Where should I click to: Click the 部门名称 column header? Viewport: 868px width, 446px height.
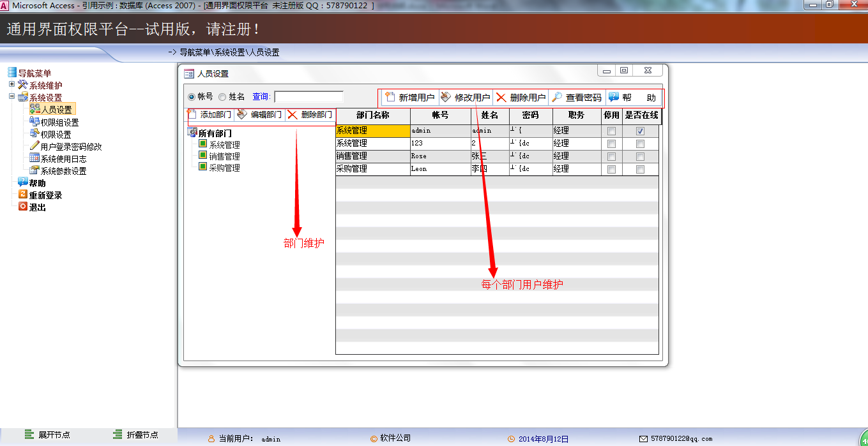coord(373,115)
